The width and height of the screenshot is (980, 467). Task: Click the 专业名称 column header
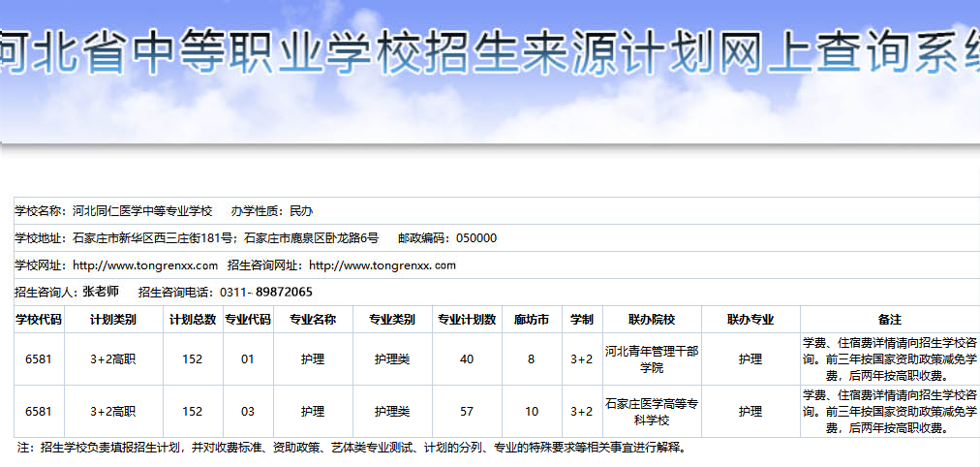click(313, 320)
